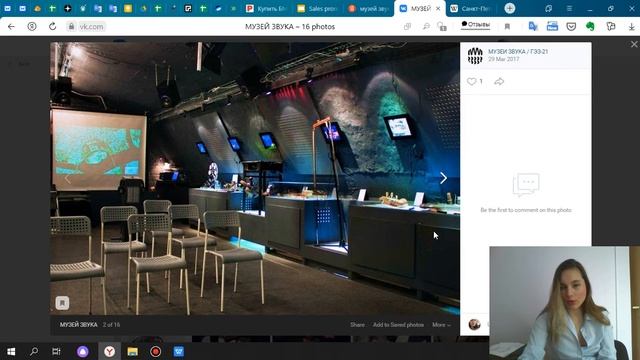Open the tab collections icon in title bar

pyautogui.click(x=549, y=9)
